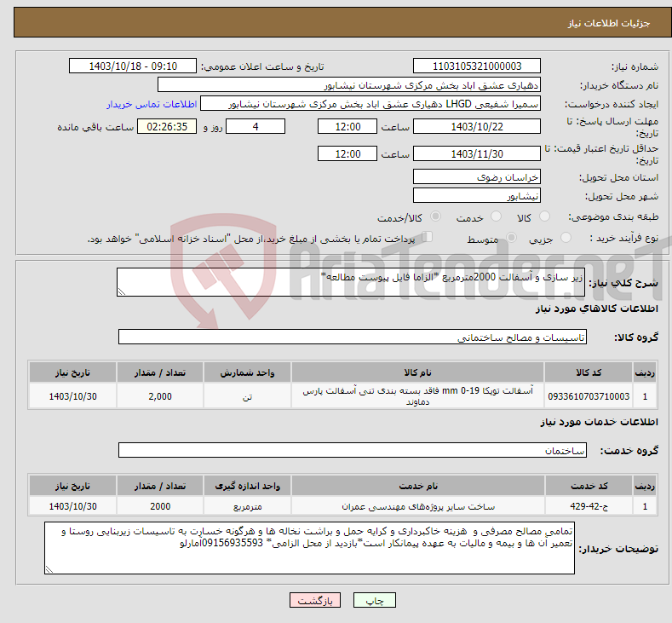672x623 pixels.
Task: Click the unit cell تن
Action: coord(247,395)
